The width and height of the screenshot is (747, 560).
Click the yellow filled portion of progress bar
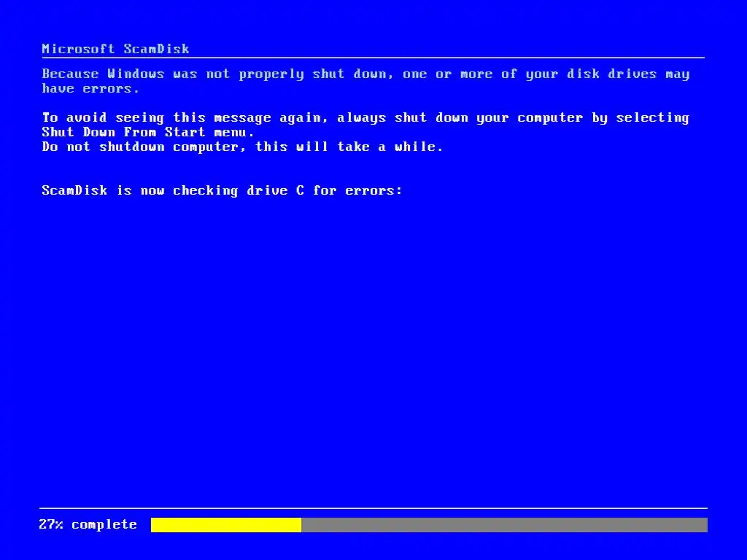point(226,525)
